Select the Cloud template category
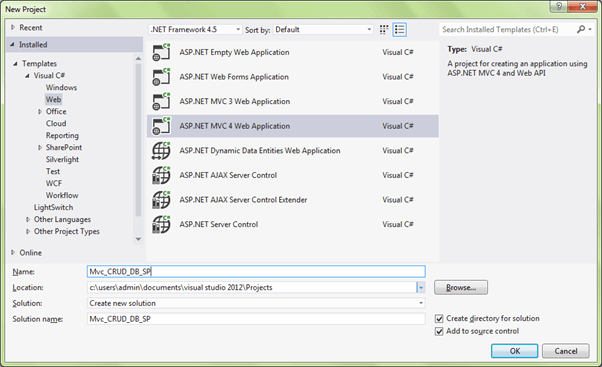 [56, 124]
